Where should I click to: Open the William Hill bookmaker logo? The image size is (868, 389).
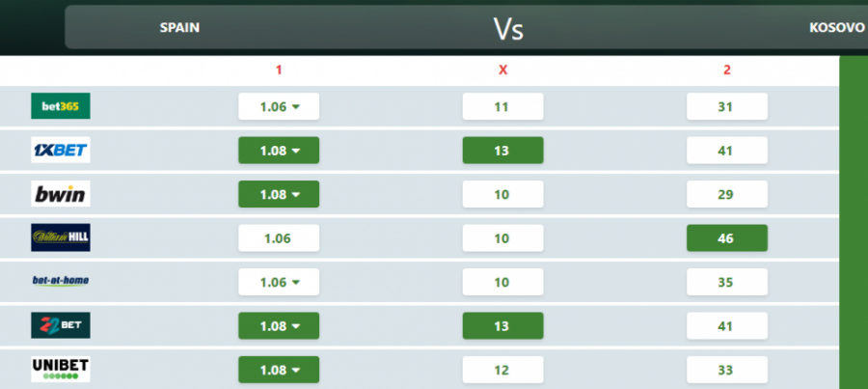coord(61,237)
